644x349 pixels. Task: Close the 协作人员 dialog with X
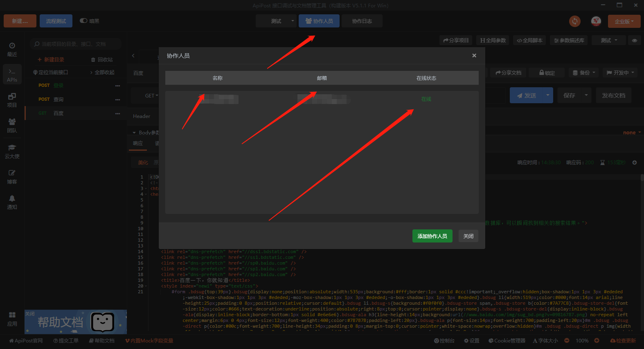474,56
